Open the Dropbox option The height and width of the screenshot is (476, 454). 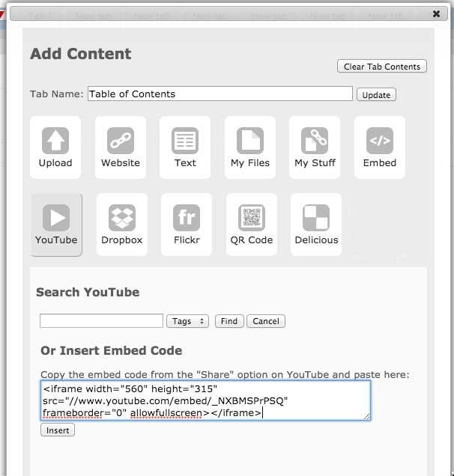coord(122,225)
